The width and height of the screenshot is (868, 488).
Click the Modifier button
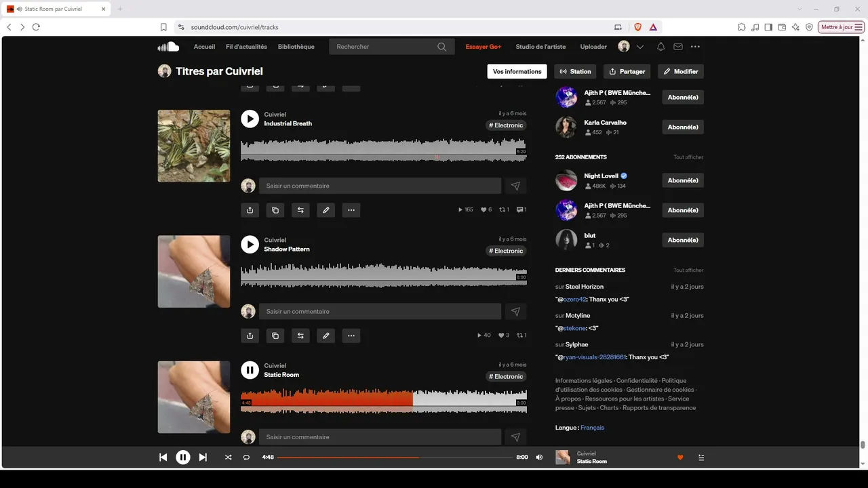[x=681, y=71]
